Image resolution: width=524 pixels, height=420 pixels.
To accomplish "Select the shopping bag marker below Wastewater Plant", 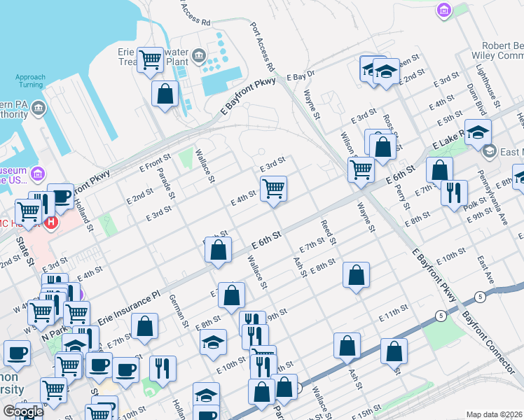I will pyautogui.click(x=165, y=96).
